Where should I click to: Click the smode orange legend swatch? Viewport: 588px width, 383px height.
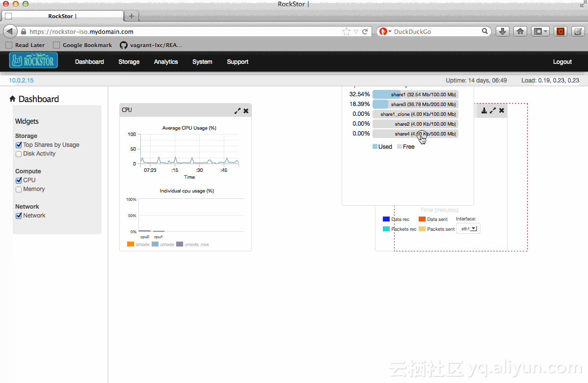click(x=131, y=244)
